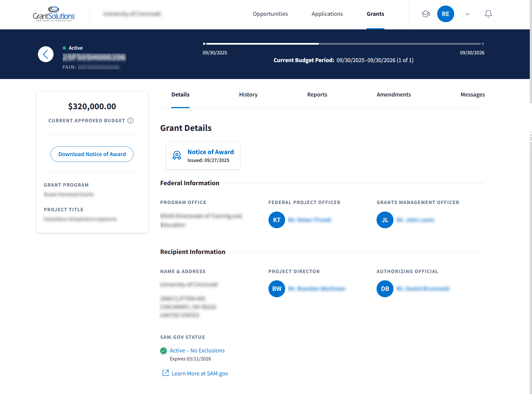This screenshot has width=532, height=394.
Task: Click the JL grants officer avatar
Action: point(385,220)
